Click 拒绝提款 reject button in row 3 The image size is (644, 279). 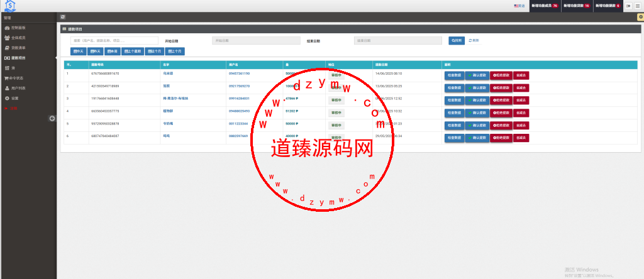click(501, 101)
